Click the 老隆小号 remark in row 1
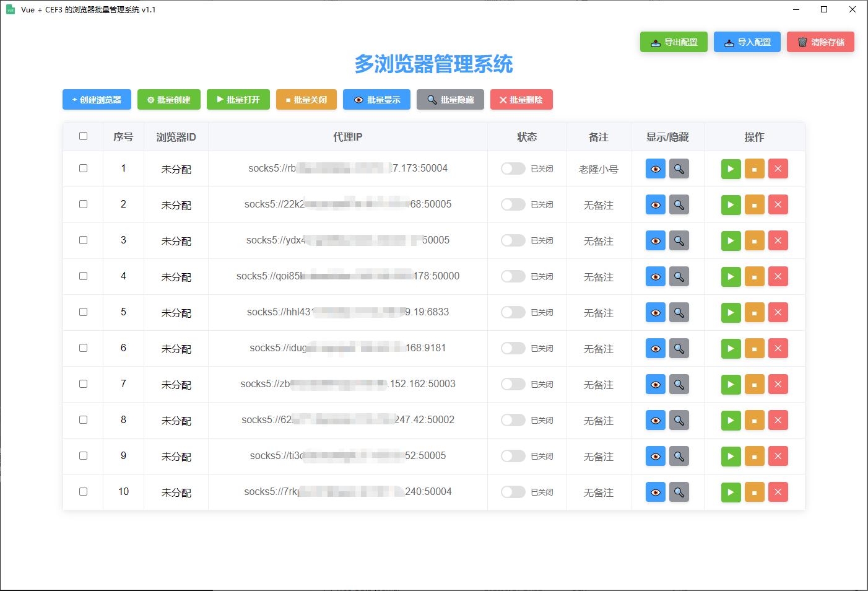Viewport: 868px width, 591px height. tap(598, 169)
